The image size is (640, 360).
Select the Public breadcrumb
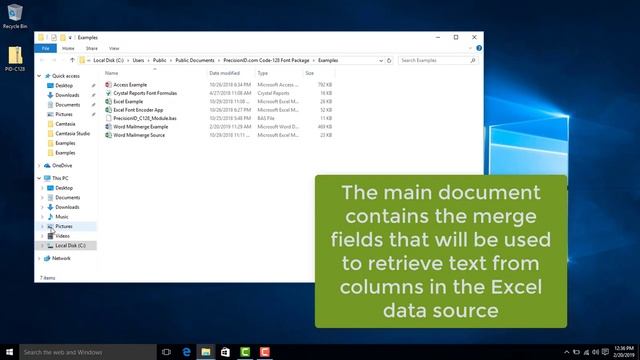(160, 60)
